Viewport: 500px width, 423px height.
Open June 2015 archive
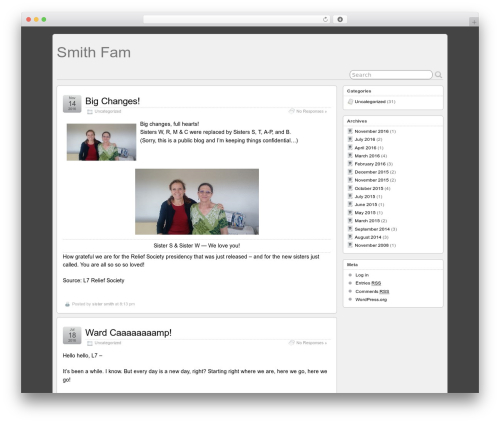[x=366, y=205]
